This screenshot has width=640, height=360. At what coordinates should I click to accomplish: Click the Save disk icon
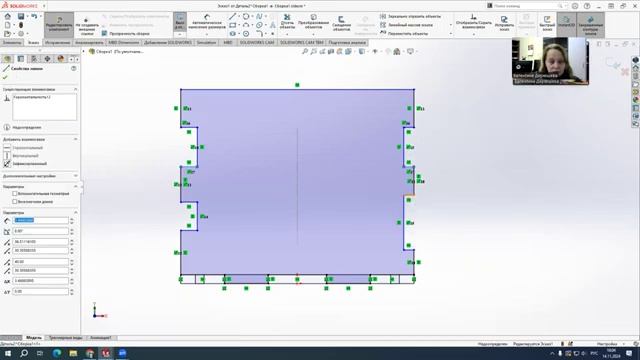click(20, 16)
